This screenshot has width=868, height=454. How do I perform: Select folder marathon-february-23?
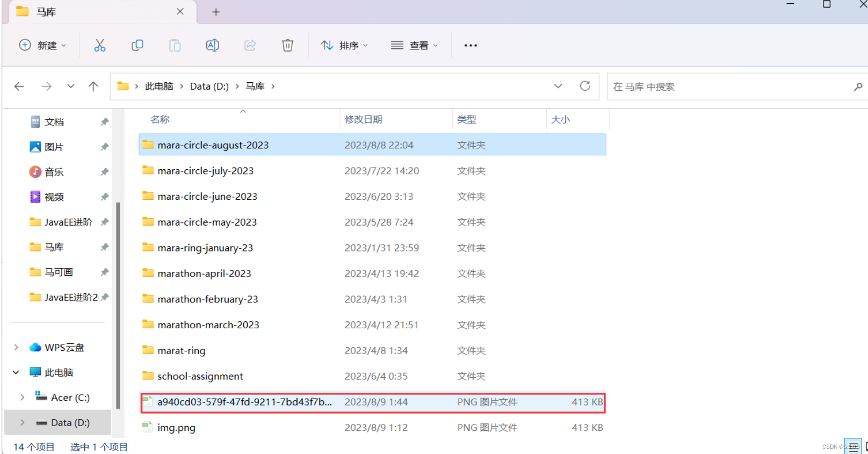click(372, 299)
